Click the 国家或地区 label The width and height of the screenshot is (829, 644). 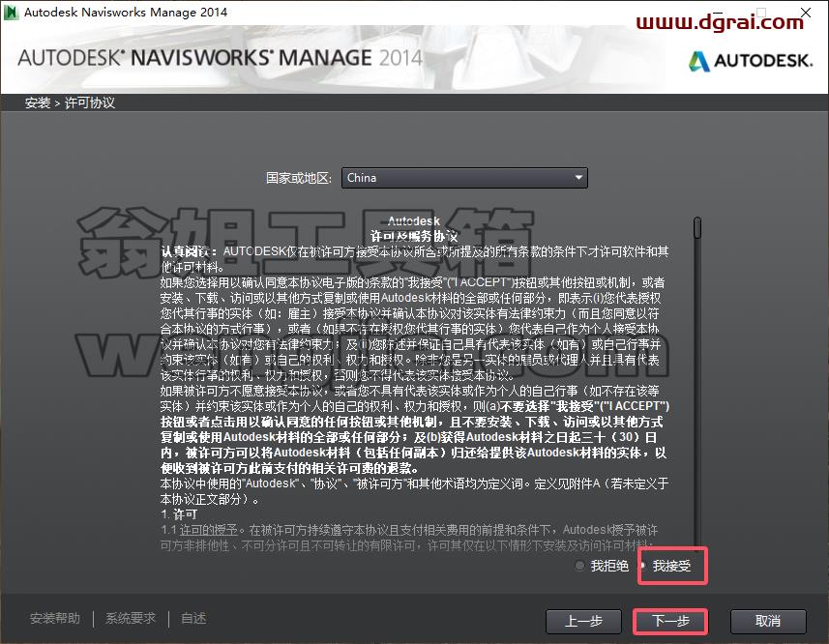299,178
